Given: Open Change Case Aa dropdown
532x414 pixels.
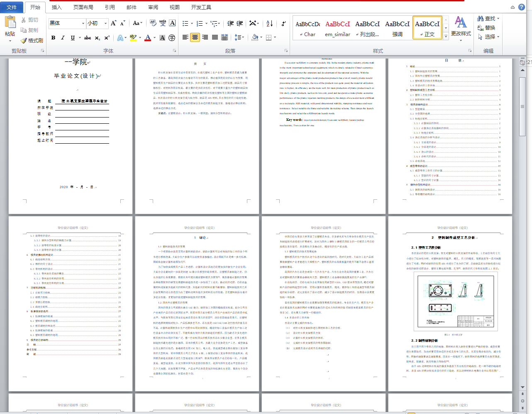Looking at the screenshot, I should coord(137,23).
